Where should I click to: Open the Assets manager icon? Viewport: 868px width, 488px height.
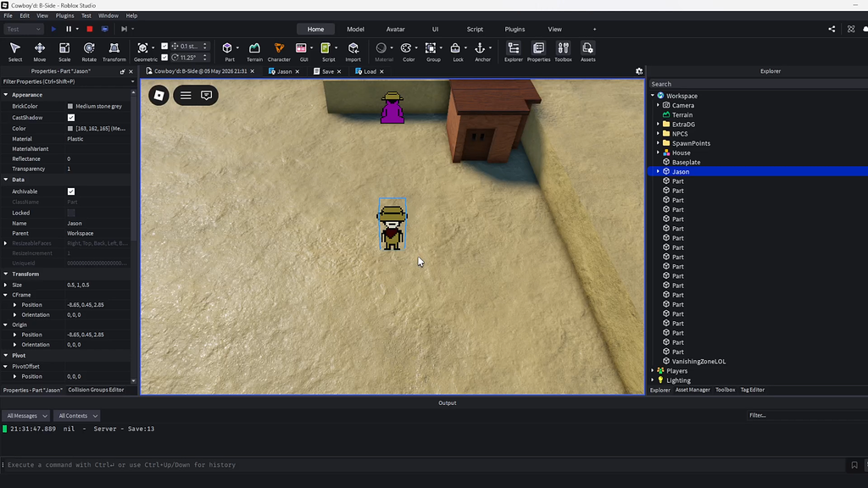coord(588,52)
